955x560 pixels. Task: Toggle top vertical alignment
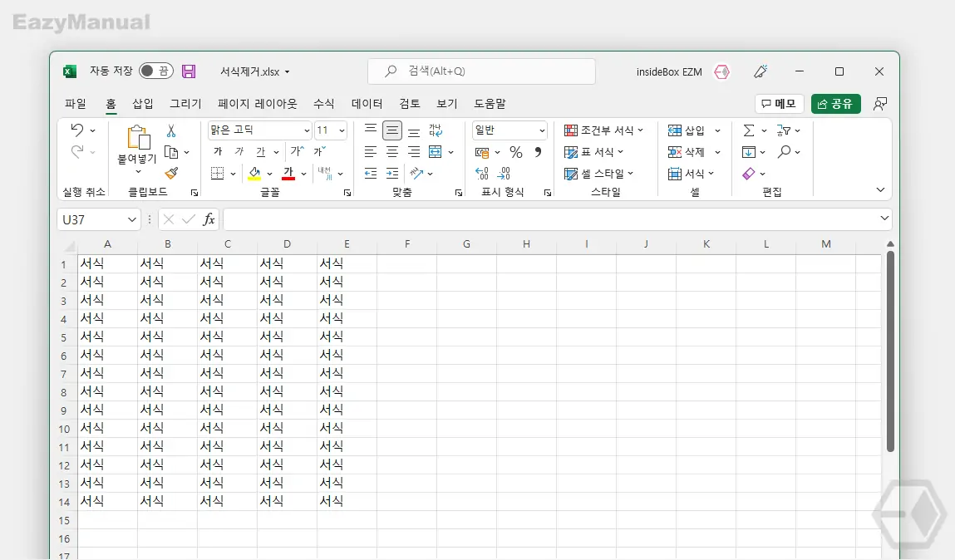click(371, 130)
